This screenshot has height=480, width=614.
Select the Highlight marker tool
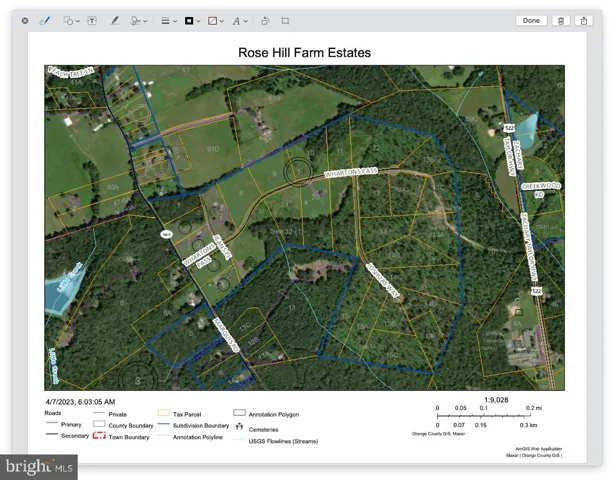pyautogui.click(x=114, y=20)
